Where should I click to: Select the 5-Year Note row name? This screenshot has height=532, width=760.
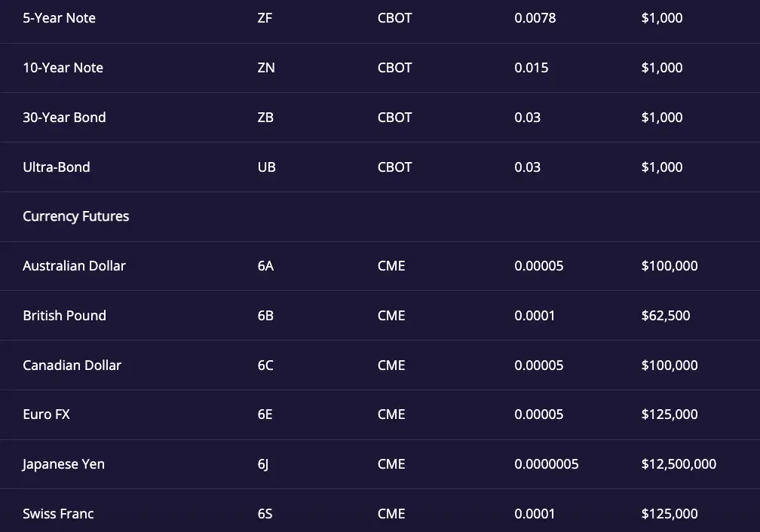tap(59, 18)
